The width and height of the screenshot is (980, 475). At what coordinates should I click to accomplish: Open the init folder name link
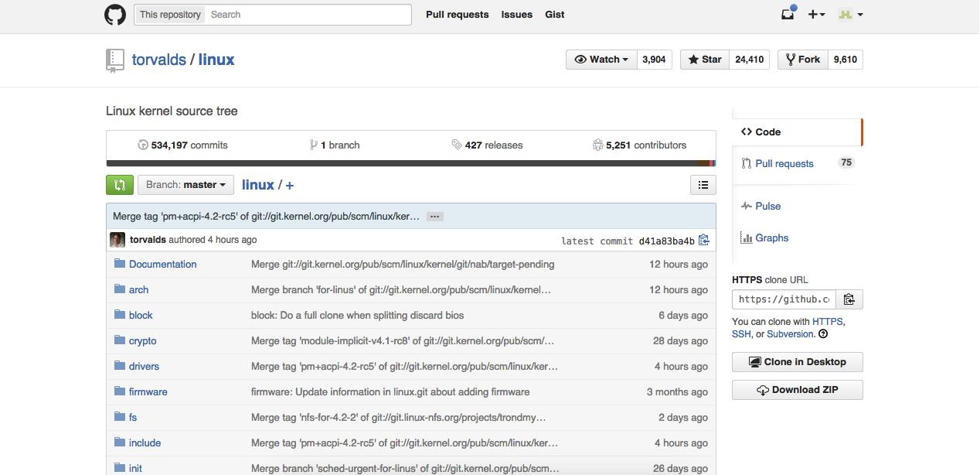click(135, 468)
